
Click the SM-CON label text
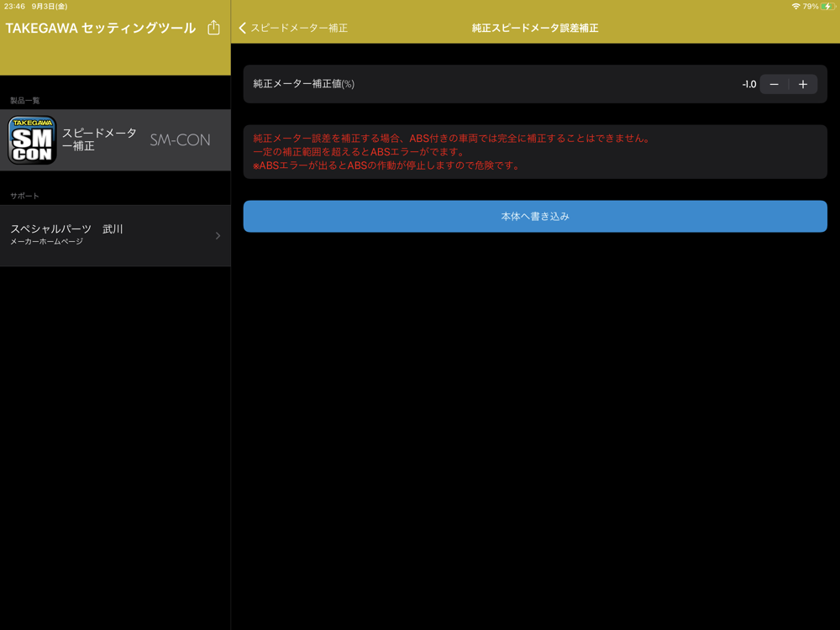(180, 140)
